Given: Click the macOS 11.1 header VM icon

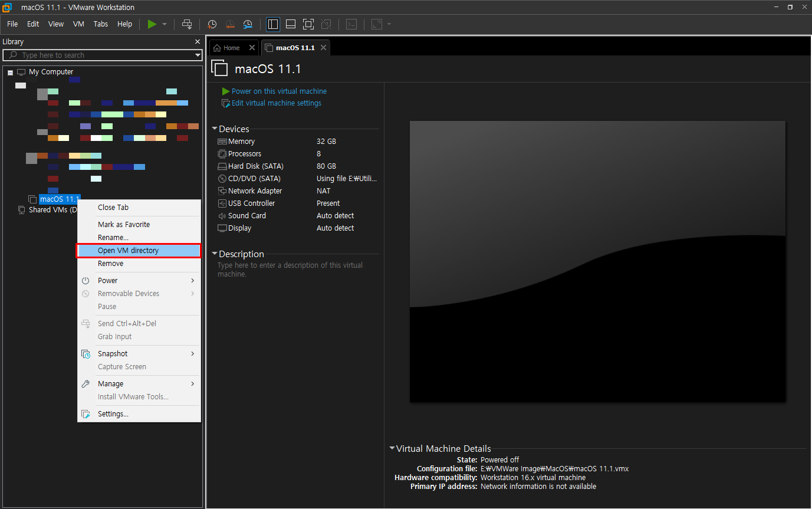Looking at the screenshot, I should coord(219,68).
